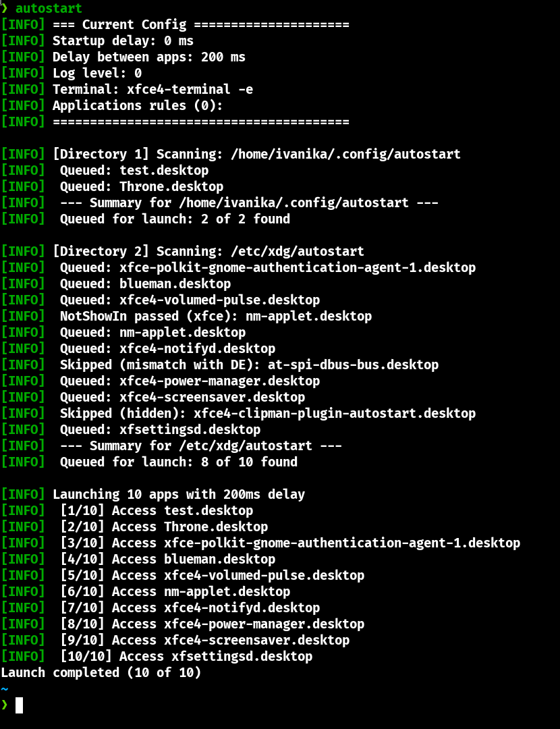
Task: Click the "[10/10] Access xfsettingsd.desktop" line
Action: click(186, 656)
